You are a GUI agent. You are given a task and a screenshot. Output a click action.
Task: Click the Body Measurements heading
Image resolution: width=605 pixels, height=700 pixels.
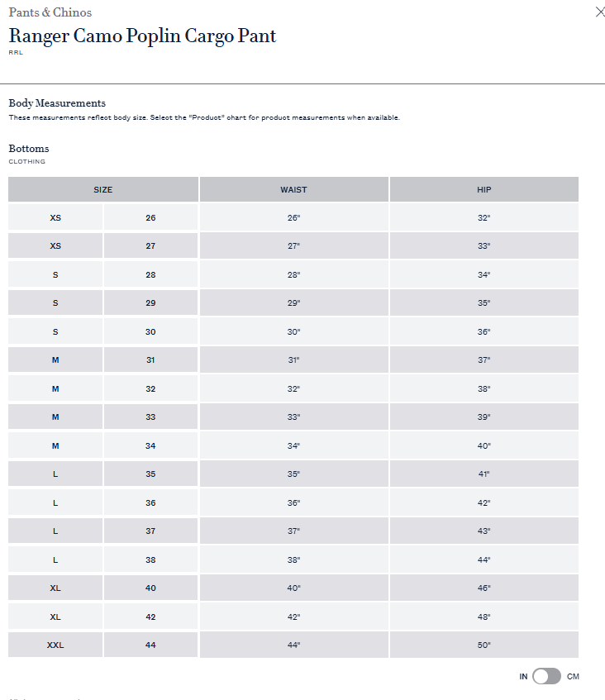tap(57, 103)
